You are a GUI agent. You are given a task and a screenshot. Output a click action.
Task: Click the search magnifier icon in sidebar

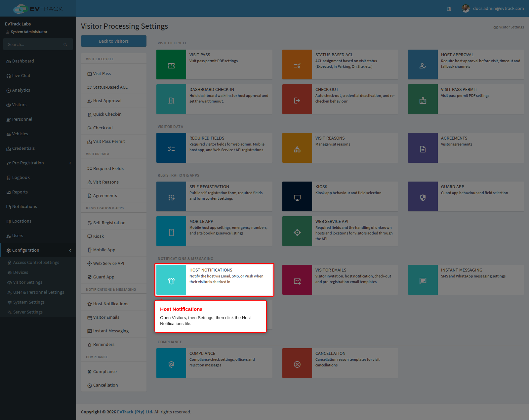pos(65,44)
